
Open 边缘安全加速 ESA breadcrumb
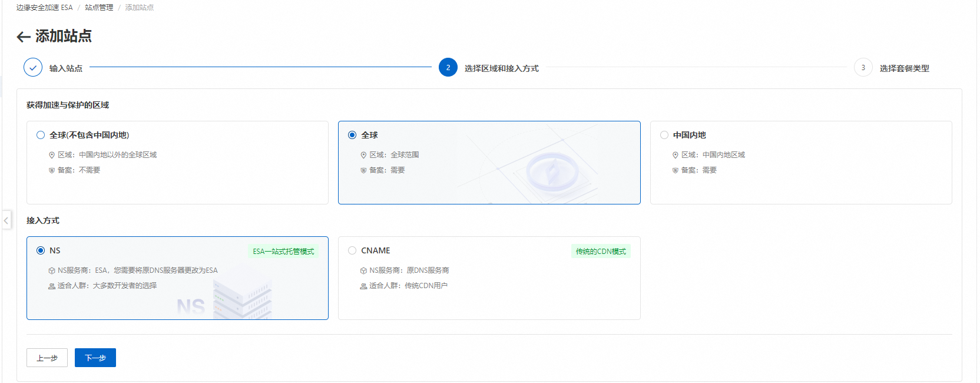44,8
